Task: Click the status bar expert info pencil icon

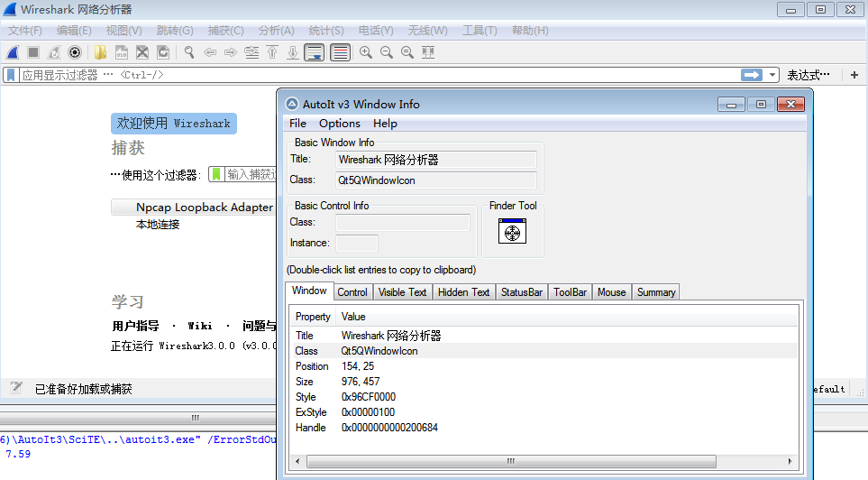Action: [16, 388]
